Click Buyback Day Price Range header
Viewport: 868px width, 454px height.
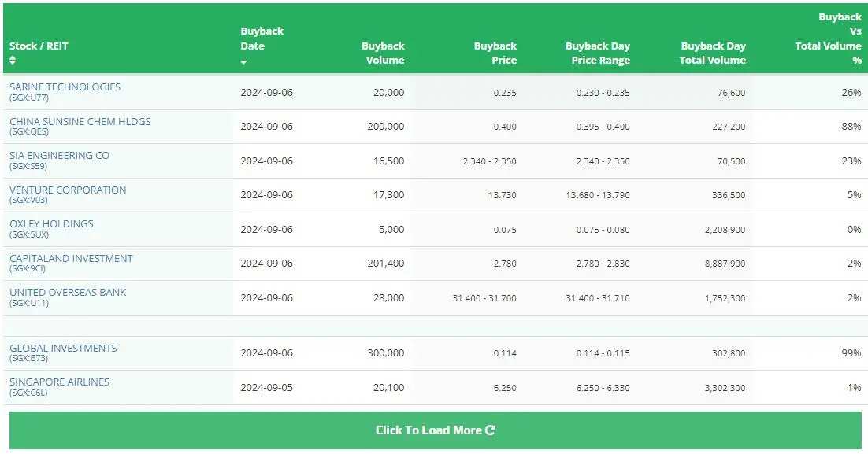(x=598, y=53)
